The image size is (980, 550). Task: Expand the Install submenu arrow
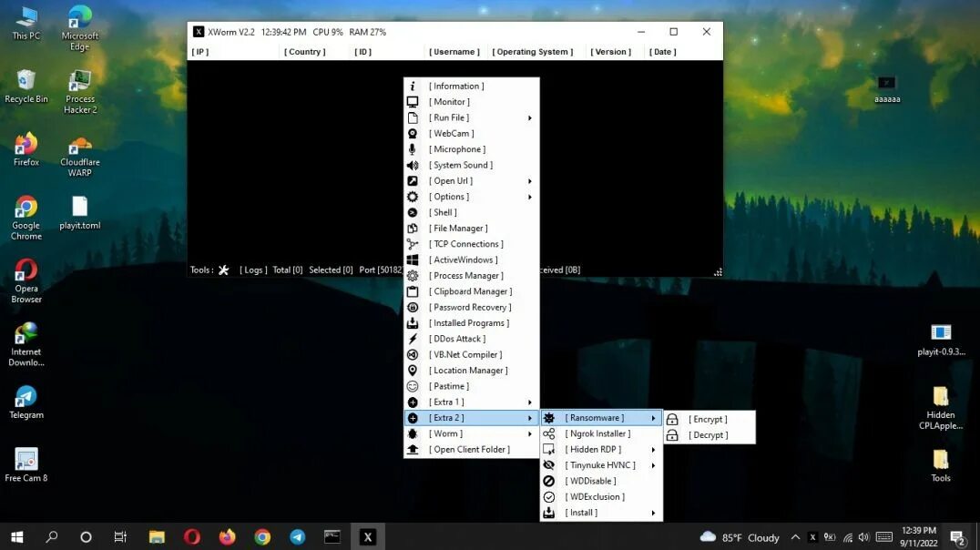pyautogui.click(x=653, y=514)
